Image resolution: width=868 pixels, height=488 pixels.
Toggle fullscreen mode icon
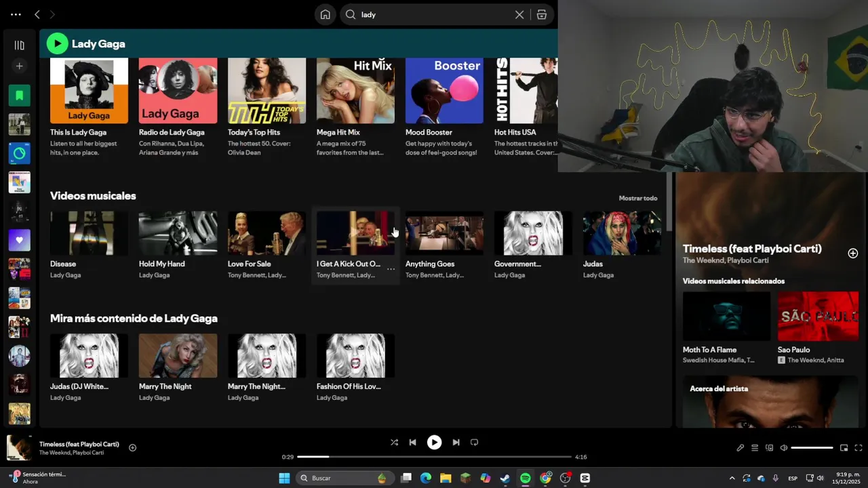(858, 447)
